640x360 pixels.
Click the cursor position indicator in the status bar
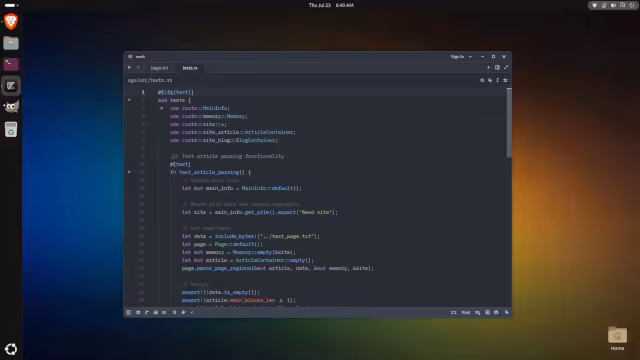[453, 313]
